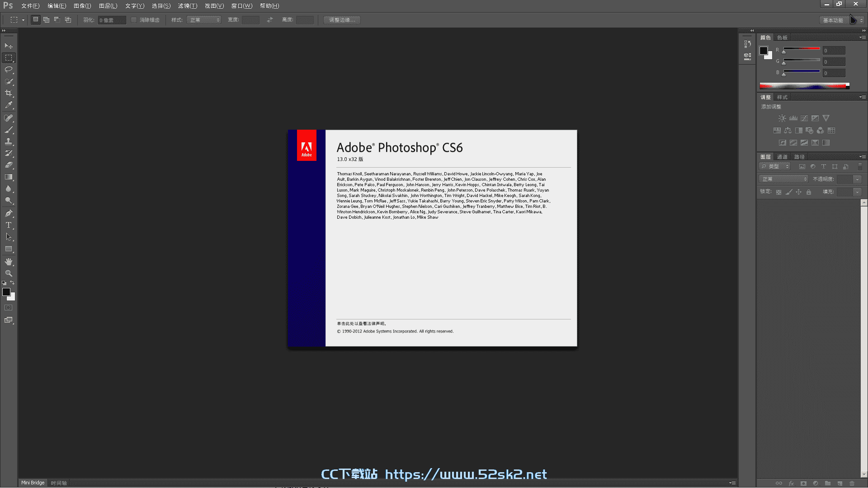Image resolution: width=868 pixels, height=488 pixels.
Task: Select the Crop tool
Action: (x=9, y=93)
